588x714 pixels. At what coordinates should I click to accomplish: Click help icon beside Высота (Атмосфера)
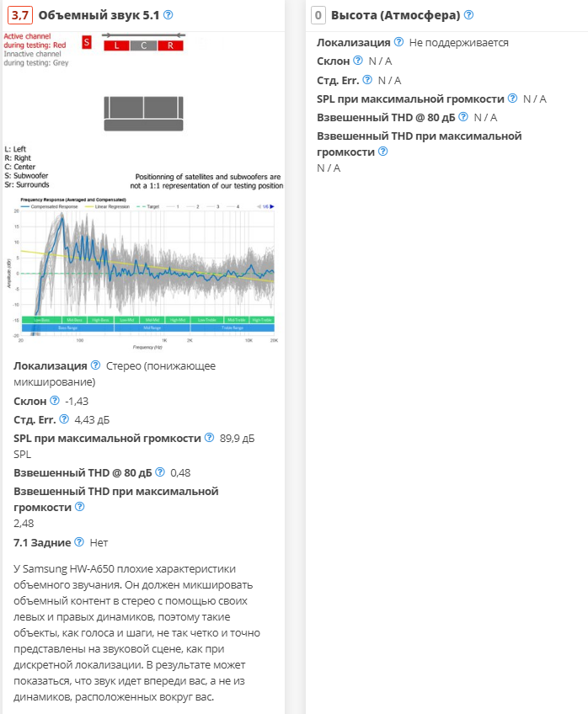click(468, 15)
